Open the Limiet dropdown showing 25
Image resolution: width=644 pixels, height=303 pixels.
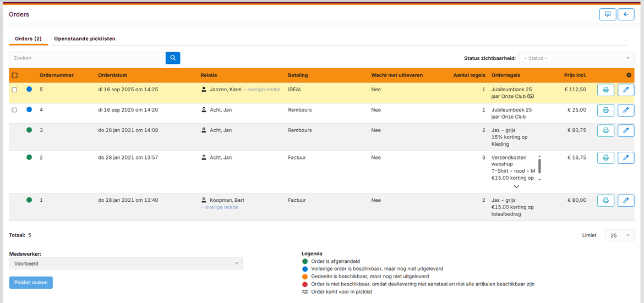pyautogui.click(x=619, y=235)
